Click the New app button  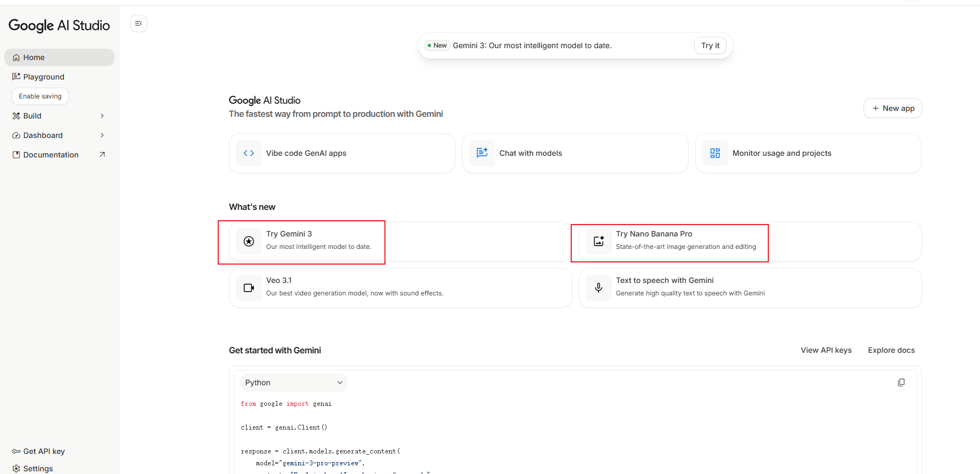pyautogui.click(x=892, y=108)
